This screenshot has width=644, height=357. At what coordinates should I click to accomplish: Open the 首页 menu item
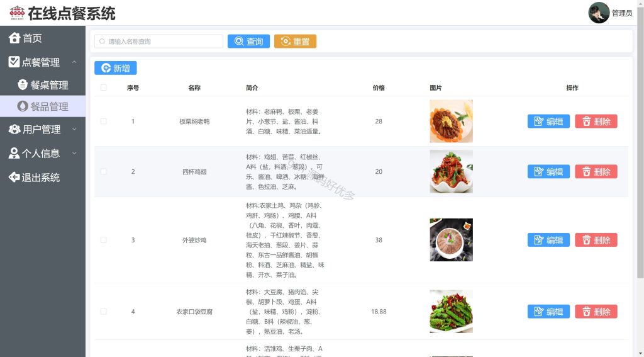(43, 38)
